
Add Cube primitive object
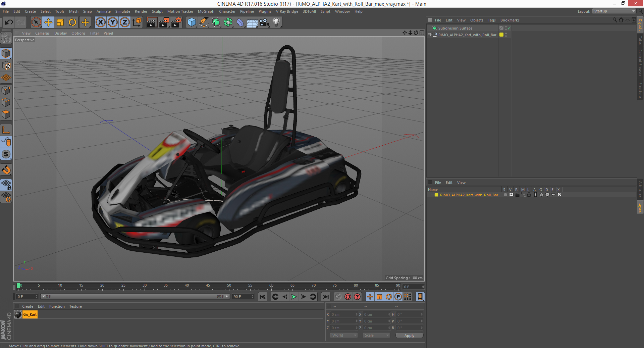[x=192, y=22]
